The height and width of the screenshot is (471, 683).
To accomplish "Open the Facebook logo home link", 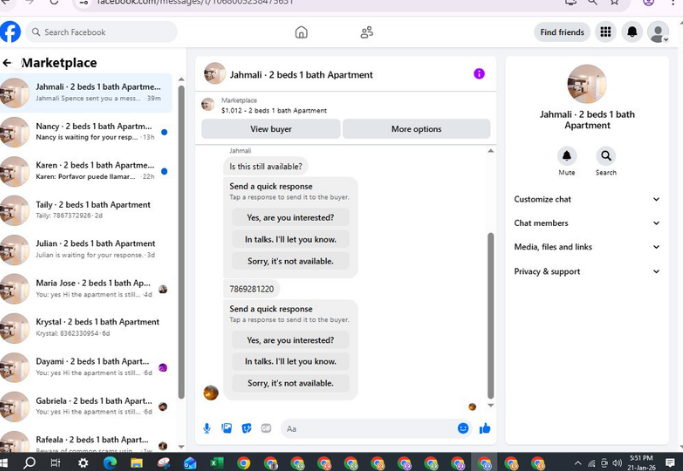I will pos(10,32).
